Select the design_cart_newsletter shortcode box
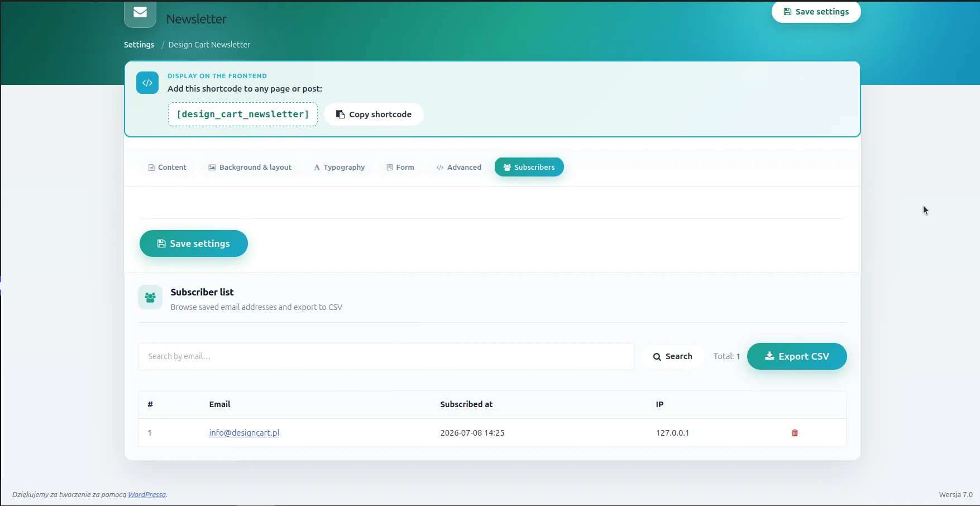 point(243,114)
